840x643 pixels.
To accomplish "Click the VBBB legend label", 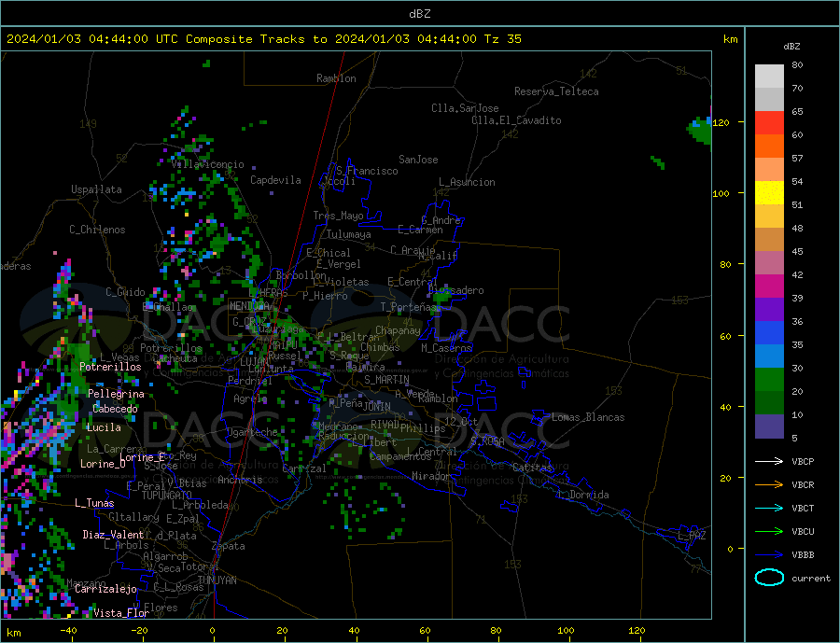I will click(803, 554).
